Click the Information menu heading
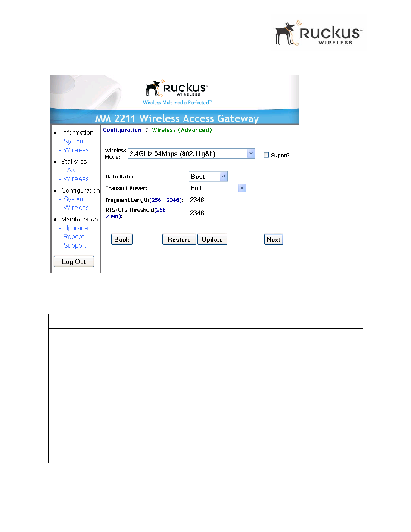Screen dimensions: 411x532 77,133
